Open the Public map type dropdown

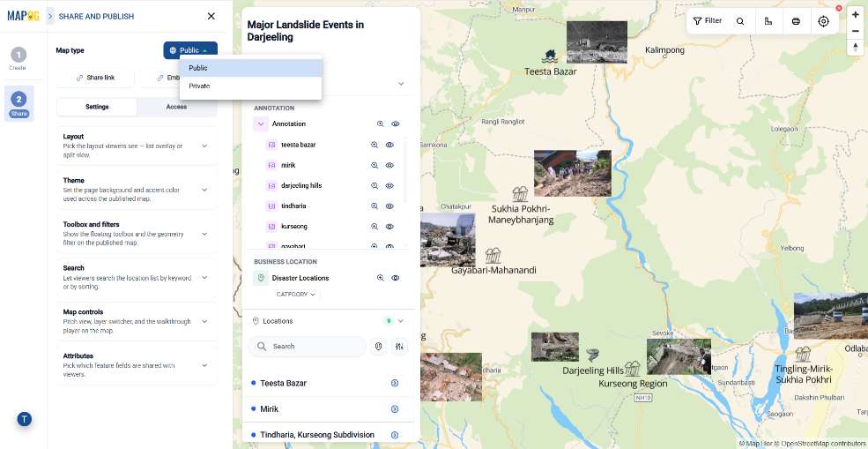pyautogui.click(x=189, y=50)
